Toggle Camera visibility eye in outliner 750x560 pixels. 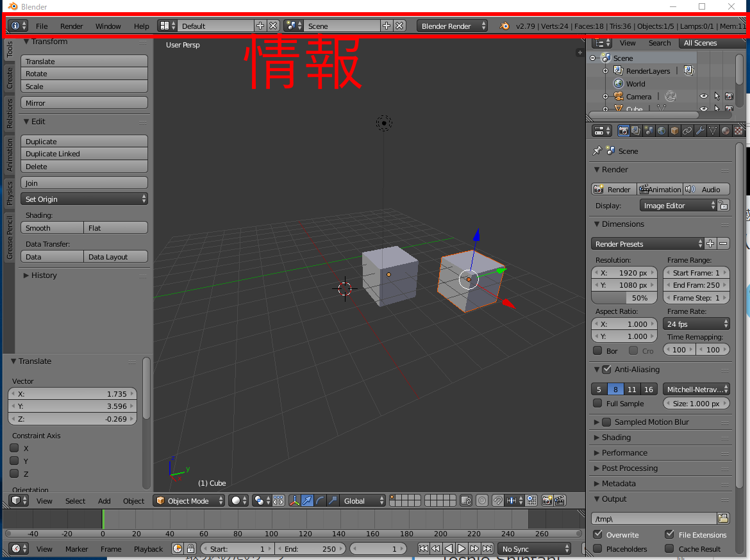click(704, 96)
